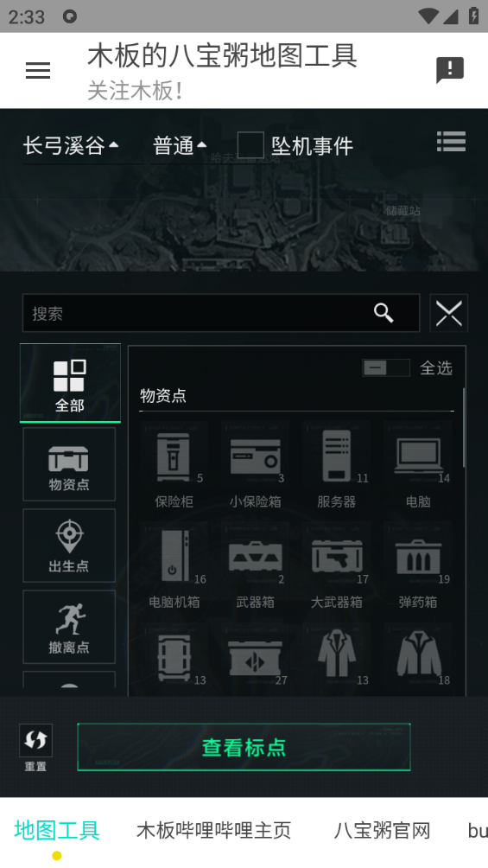The width and height of the screenshot is (488, 868).
Task: Expand the 普通 difficulty dropdown
Action: (180, 146)
